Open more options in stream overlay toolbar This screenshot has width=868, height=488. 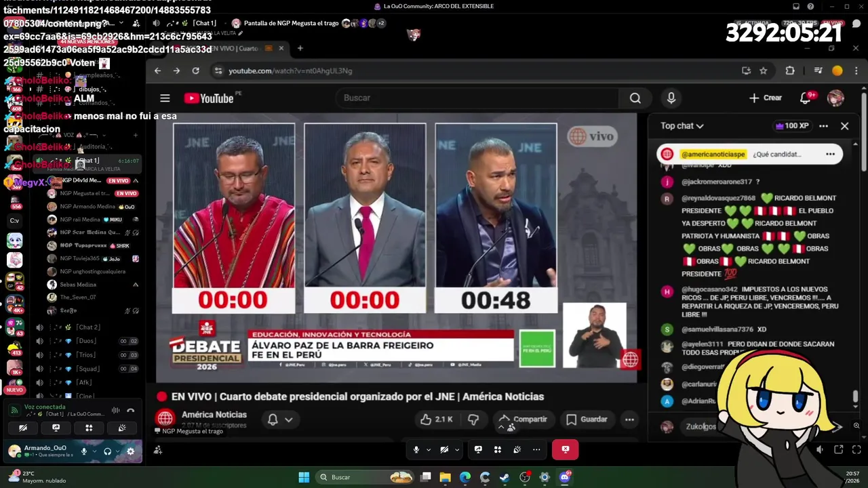coord(536,449)
